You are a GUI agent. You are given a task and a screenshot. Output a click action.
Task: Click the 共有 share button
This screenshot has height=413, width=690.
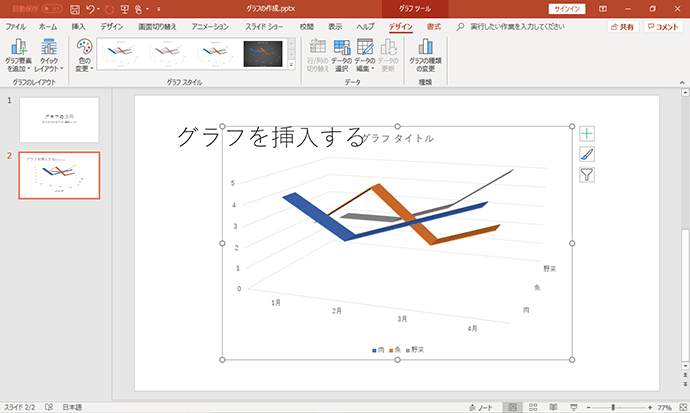point(623,27)
